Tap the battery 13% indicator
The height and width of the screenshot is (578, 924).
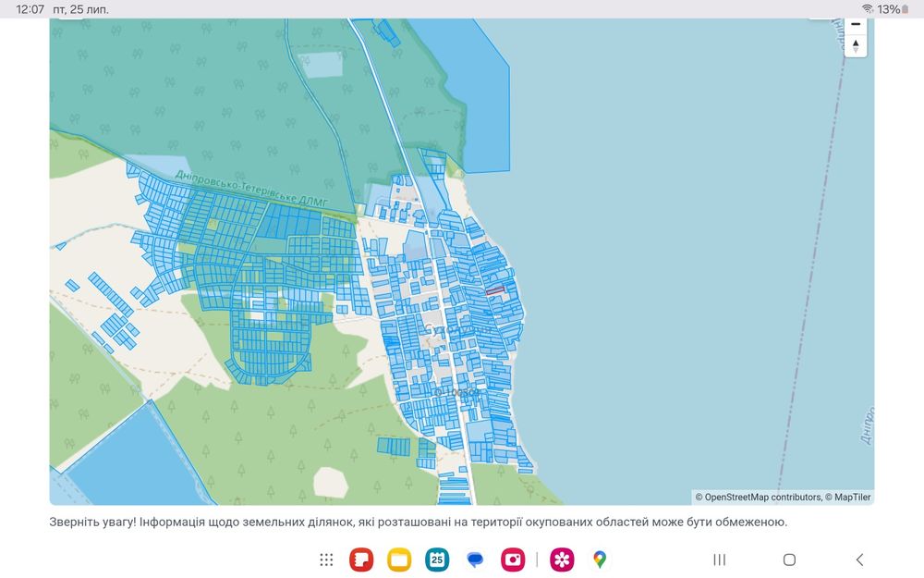893,9
